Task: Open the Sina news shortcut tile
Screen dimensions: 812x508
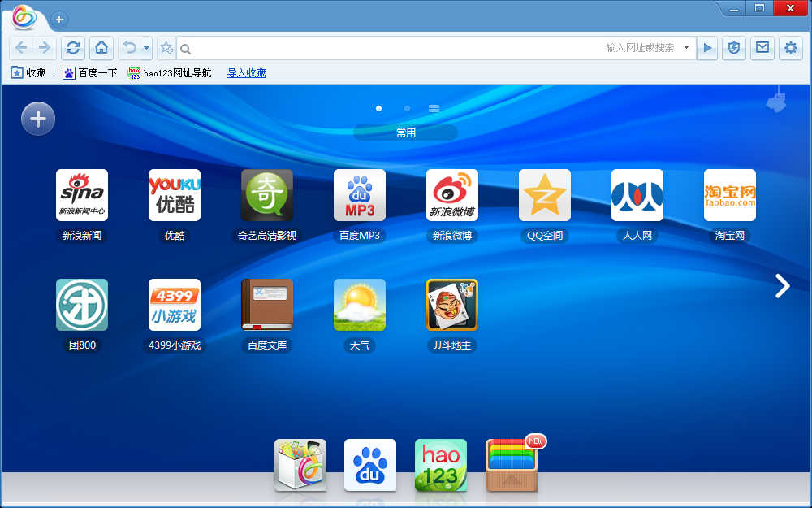Action: click(82, 195)
